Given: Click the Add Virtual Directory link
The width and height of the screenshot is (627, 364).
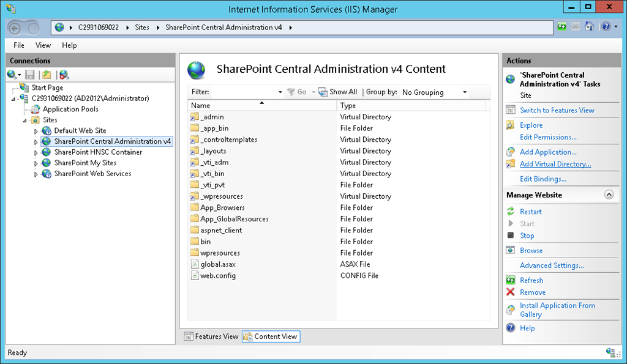Looking at the screenshot, I should click(555, 164).
